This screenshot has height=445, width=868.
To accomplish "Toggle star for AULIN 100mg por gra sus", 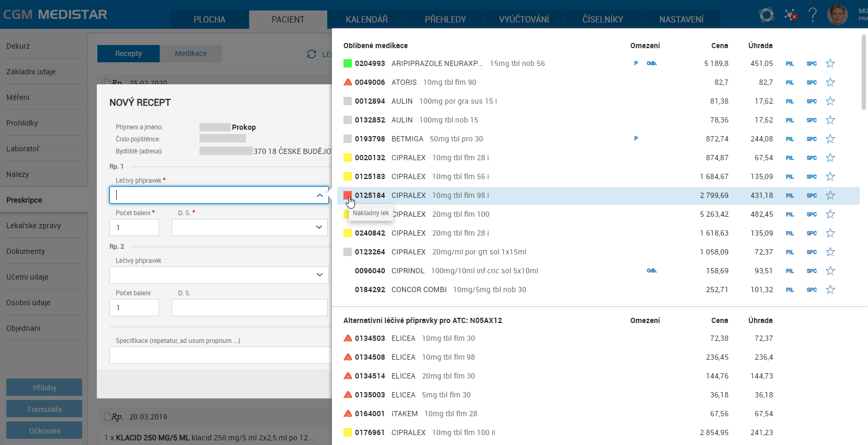I will pos(830,101).
